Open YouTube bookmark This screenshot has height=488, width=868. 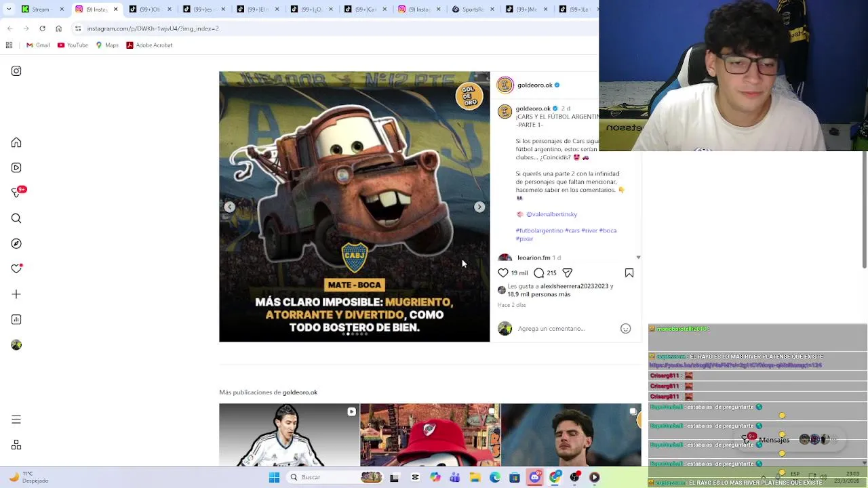coord(73,45)
